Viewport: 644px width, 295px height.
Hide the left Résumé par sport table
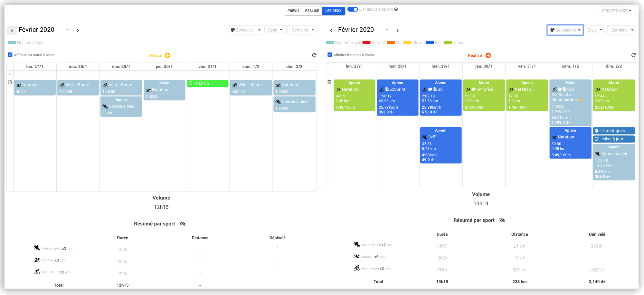183,223
